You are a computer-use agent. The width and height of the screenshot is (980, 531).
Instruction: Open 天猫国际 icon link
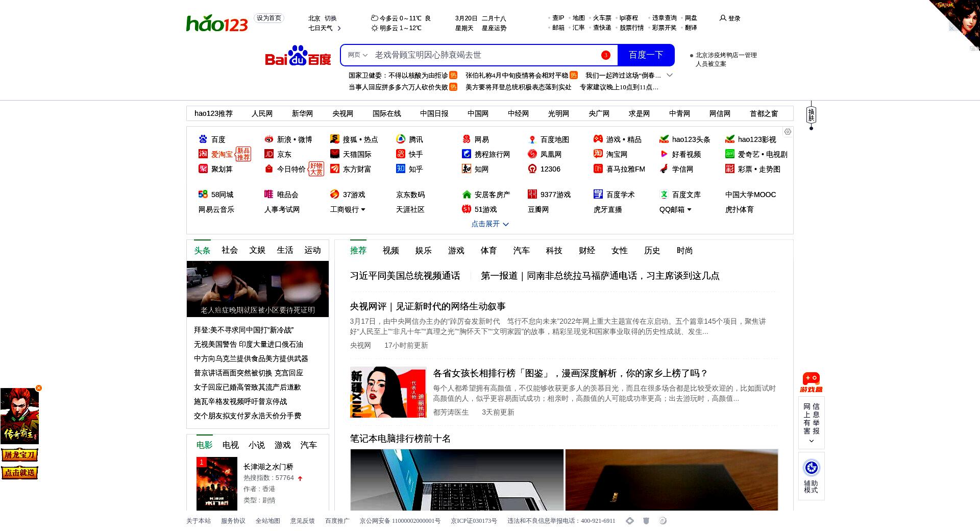(335, 154)
